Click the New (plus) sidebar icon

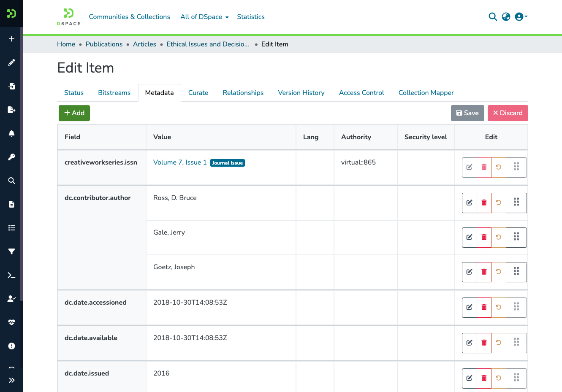click(11, 39)
